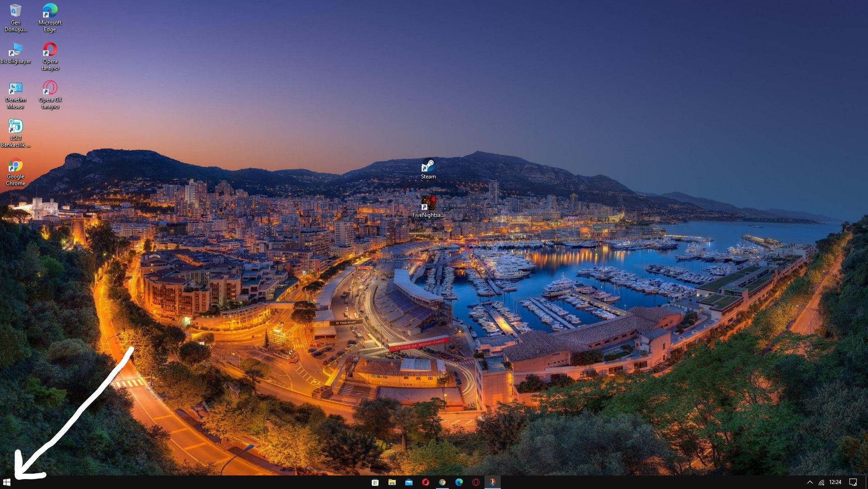Select the Geri Dönüşüm recycle bin desktop icon
The image size is (868, 489).
pyautogui.click(x=16, y=18)
